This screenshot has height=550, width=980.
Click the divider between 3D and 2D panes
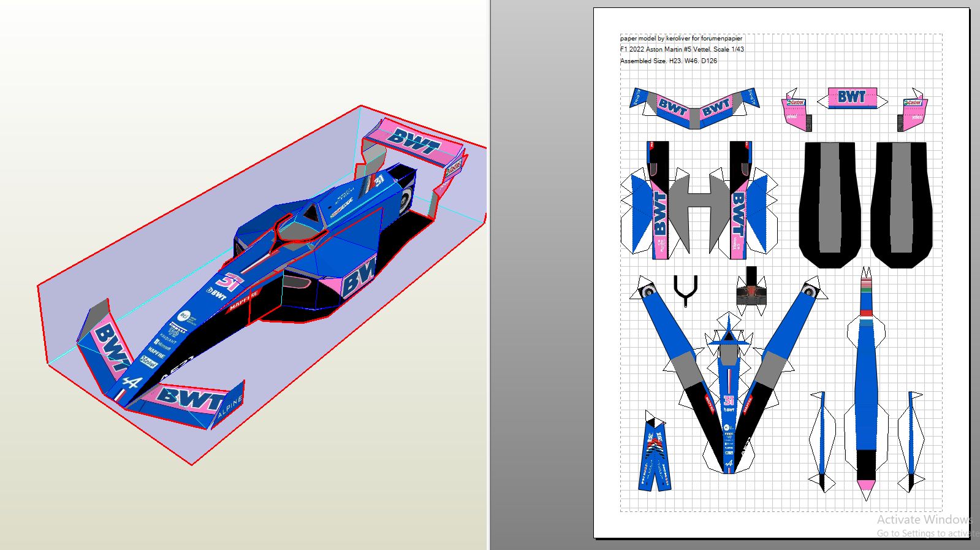coord(490,275)
